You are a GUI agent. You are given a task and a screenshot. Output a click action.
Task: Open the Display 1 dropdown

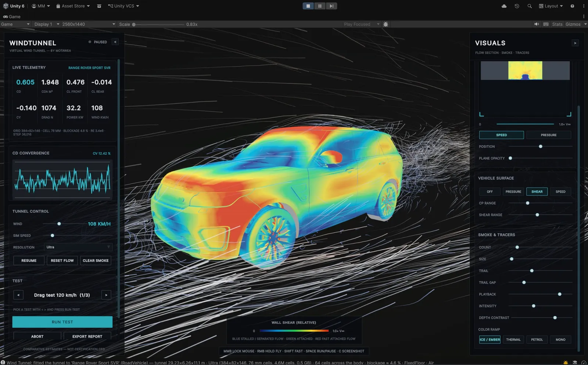(x=46, y=24)
